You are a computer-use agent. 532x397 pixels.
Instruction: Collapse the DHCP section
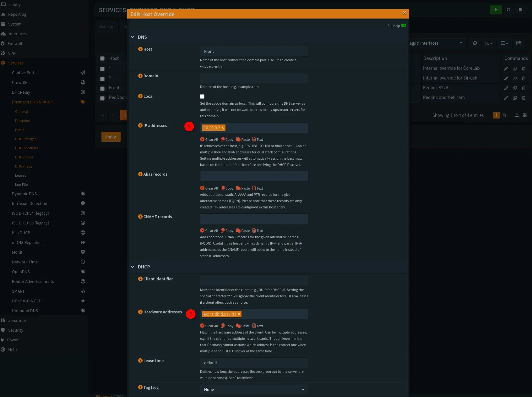[133, 267]
